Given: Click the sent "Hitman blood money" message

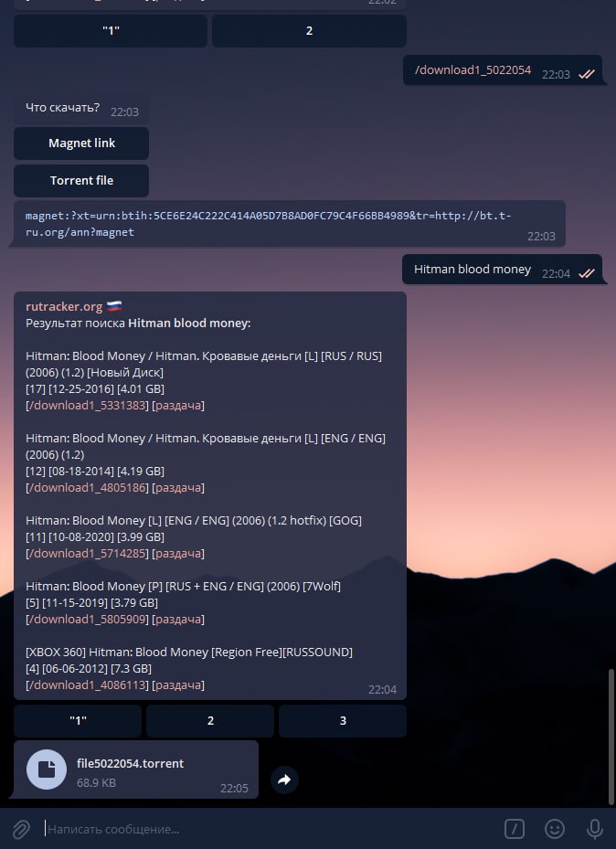Looking at the screenshot, I should click(472, 269).
